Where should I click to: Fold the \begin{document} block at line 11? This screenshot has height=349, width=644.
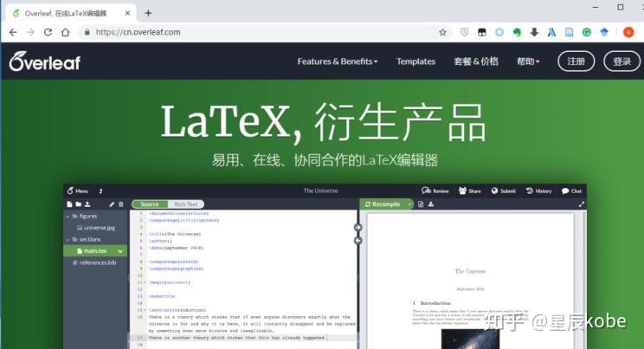point(145,282)
